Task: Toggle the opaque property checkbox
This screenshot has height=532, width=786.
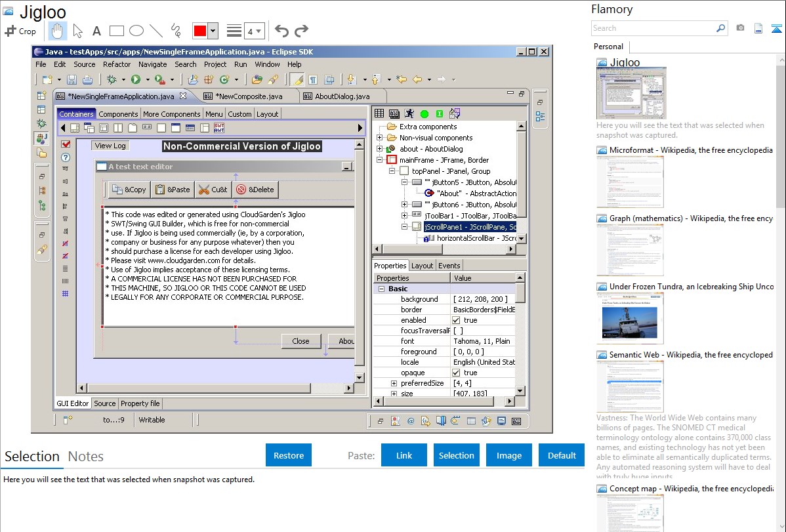Action: click(456, 373)
